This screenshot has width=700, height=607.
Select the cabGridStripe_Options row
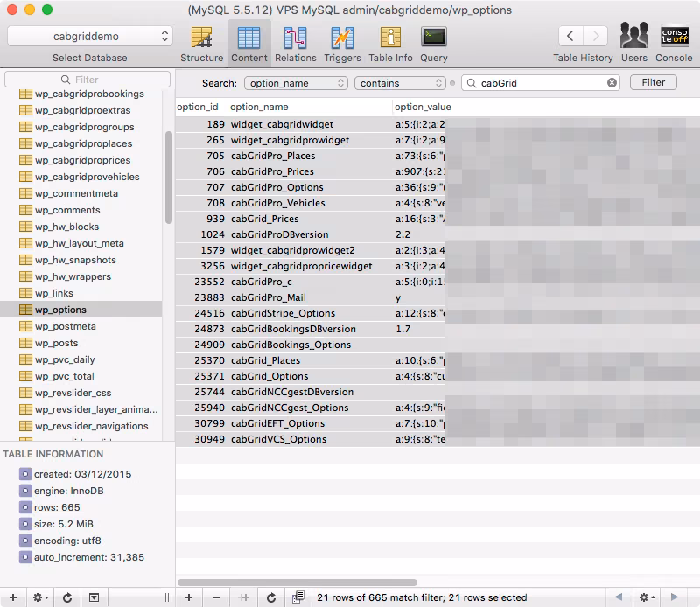437,313
